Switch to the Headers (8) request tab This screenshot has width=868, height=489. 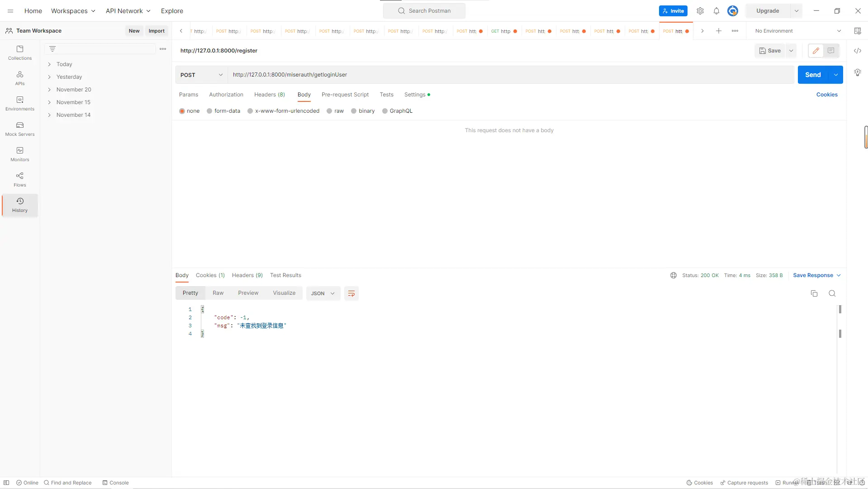(270, 95)
